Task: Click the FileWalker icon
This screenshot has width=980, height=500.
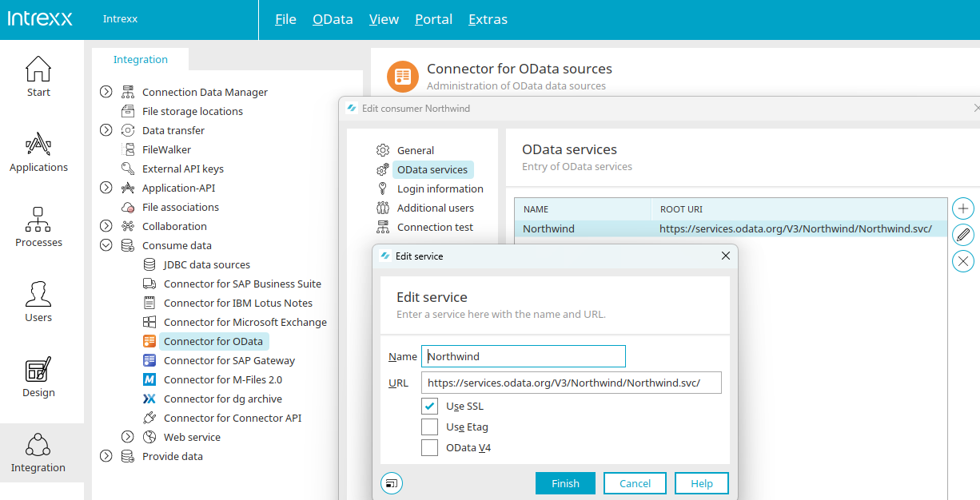Action: point(128,149)
